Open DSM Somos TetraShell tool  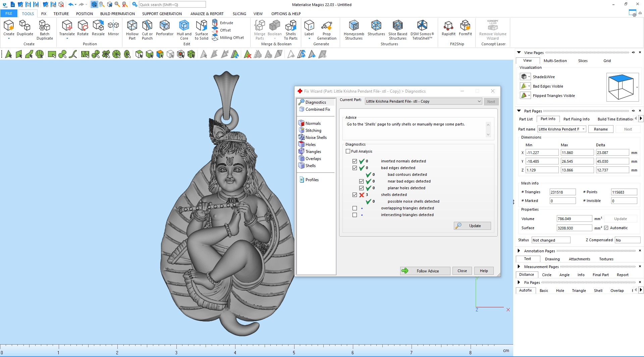tap(422, 30)
